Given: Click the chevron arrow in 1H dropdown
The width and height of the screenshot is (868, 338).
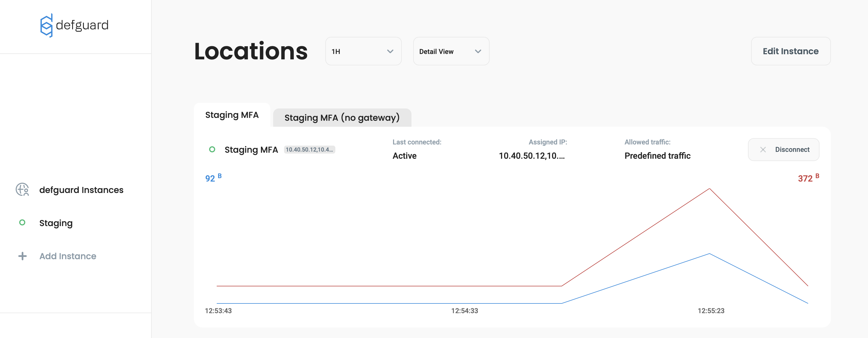Looking at the screenshot, I should click(x=390, y=52).
